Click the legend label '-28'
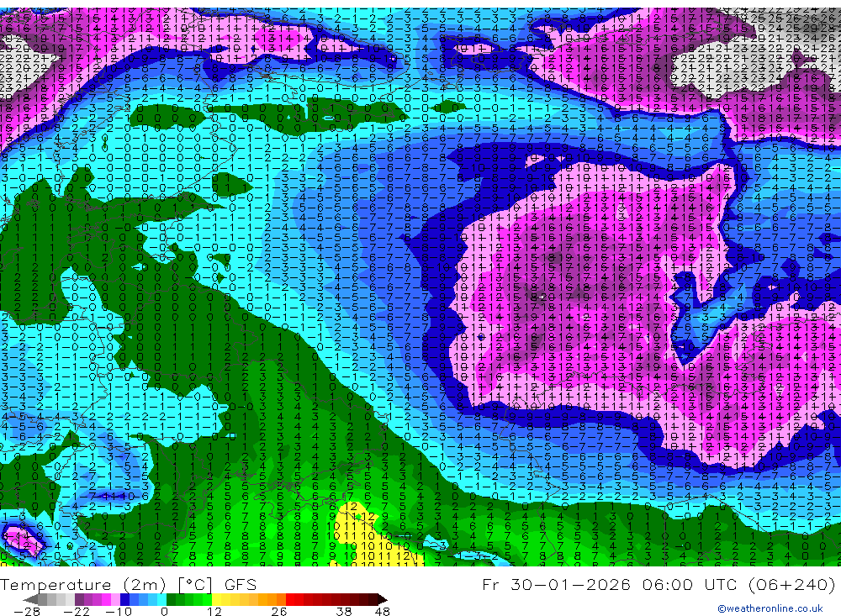 tap(27, 612)
